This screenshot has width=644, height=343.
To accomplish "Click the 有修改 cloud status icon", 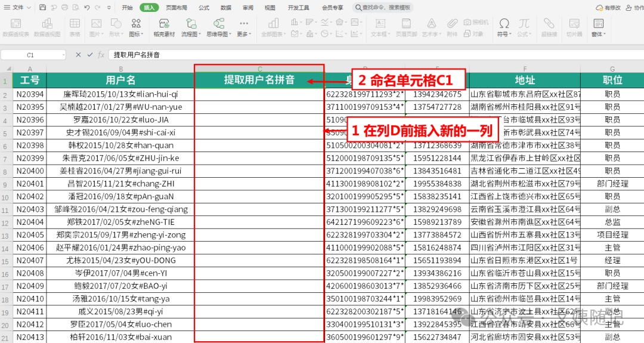I will 608,7.
